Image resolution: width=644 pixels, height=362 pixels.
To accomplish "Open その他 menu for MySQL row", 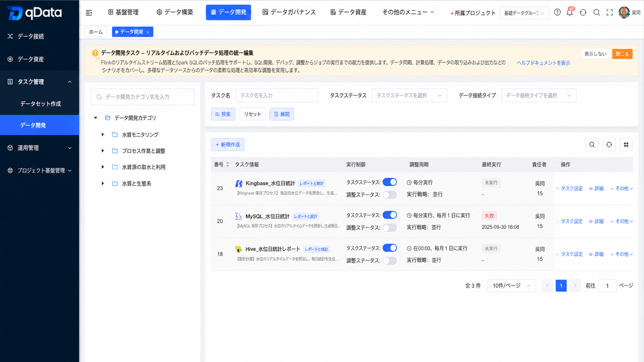I will [x=622, y=221].
